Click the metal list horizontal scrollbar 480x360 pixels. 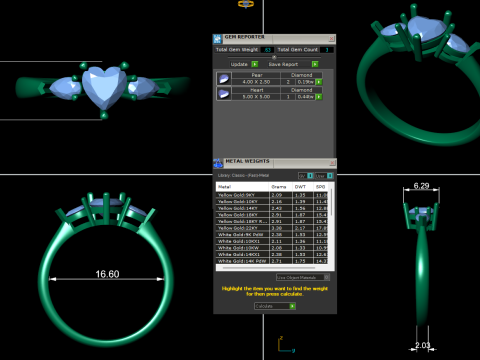269,267
